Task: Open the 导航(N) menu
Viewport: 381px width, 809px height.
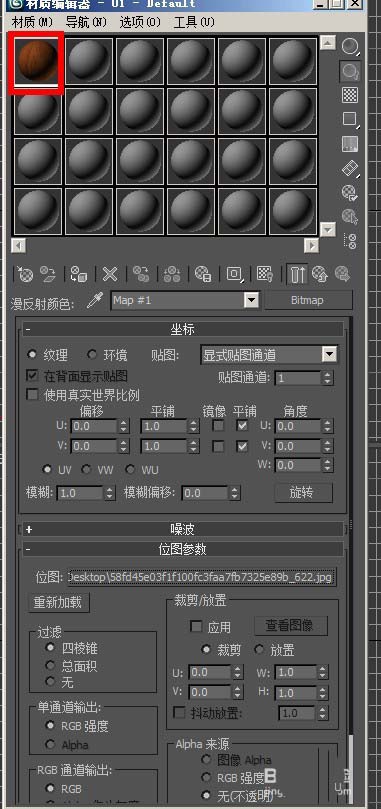Action: coord(86,23)
